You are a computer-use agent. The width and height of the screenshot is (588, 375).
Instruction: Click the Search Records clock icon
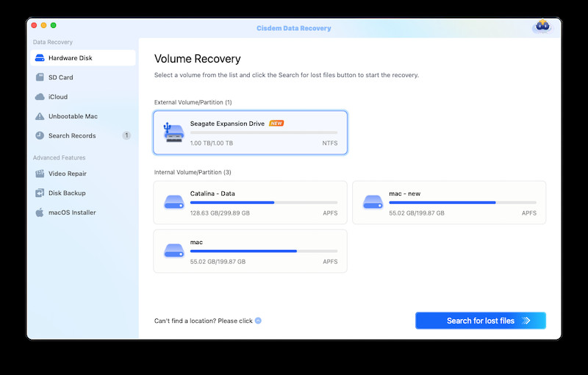pos(40,135)
